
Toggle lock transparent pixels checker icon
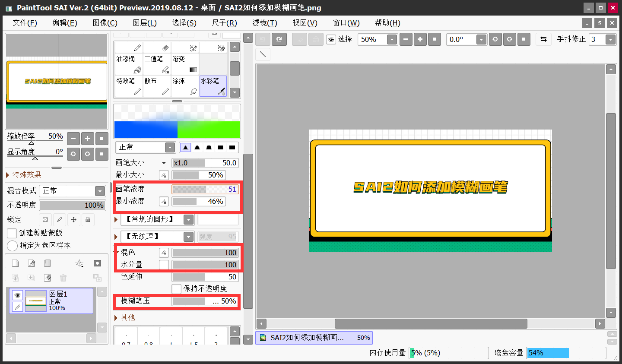tap(45, 220)
